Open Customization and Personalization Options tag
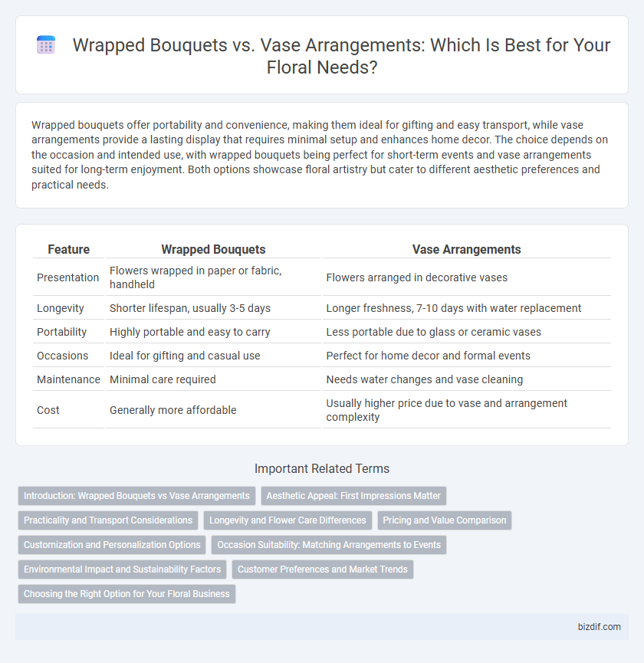The image size is (644, 663). pos(112,545)
